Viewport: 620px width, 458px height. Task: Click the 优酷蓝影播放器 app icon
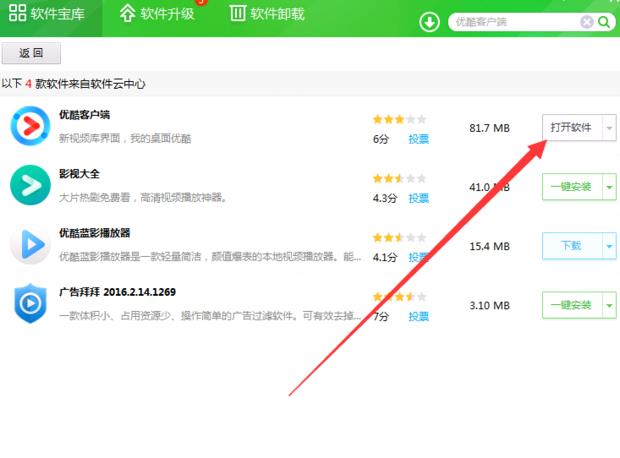(x=30, y=244)
